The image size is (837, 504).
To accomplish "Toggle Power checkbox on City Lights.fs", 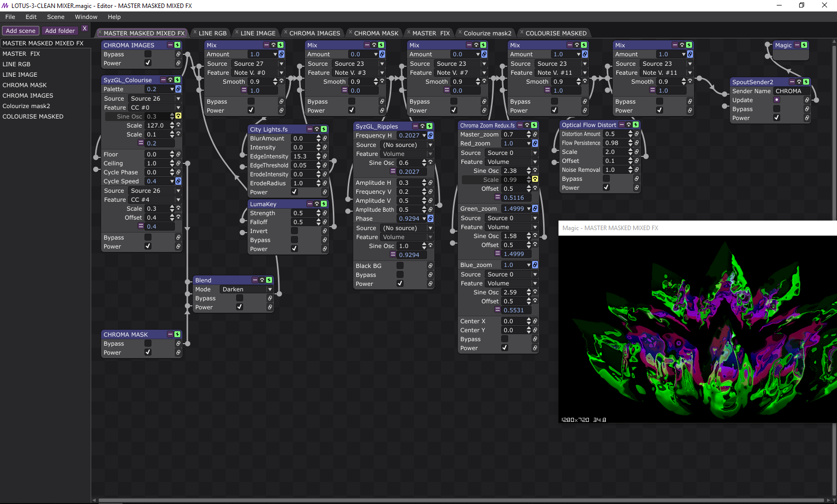I will pyautogui.click(x=294, y=192).
